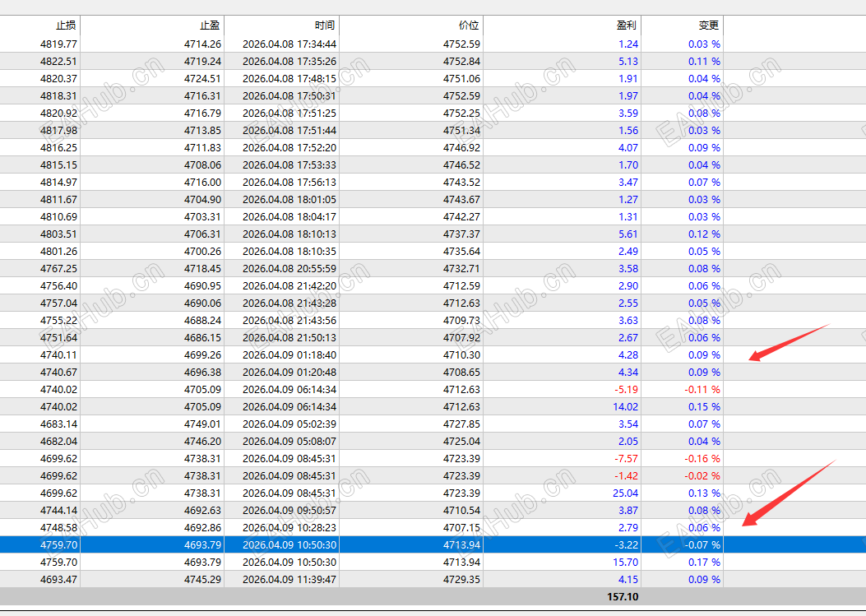Click the stop-loss value 4757.04
The height and width of the screenshot is (616, 866).
coord(58,303)
